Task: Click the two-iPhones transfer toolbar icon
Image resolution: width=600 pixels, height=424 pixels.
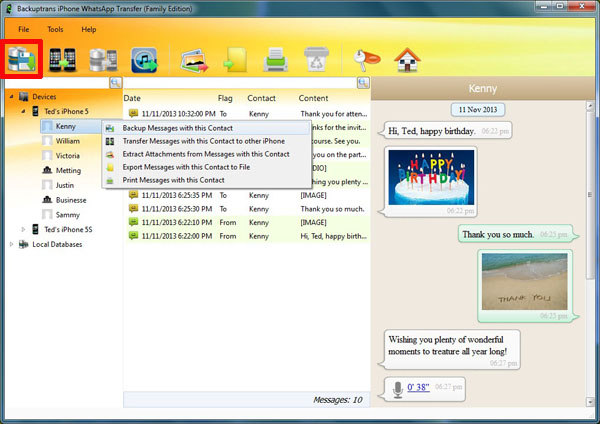Action: [62, 60]
